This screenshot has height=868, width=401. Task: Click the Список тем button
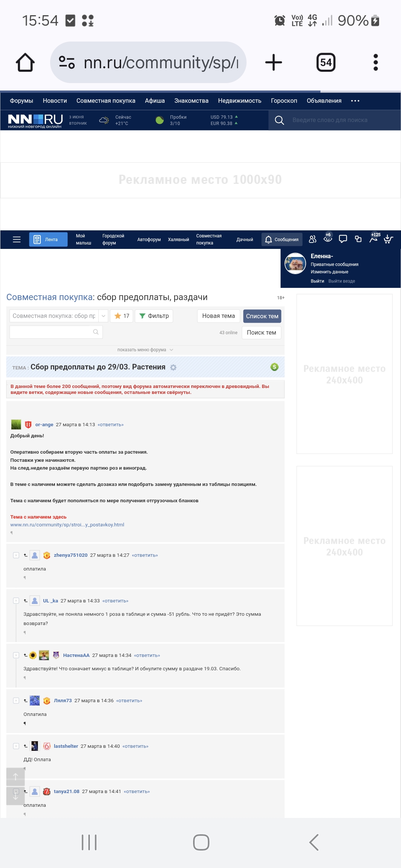click(x=262, y=316)
